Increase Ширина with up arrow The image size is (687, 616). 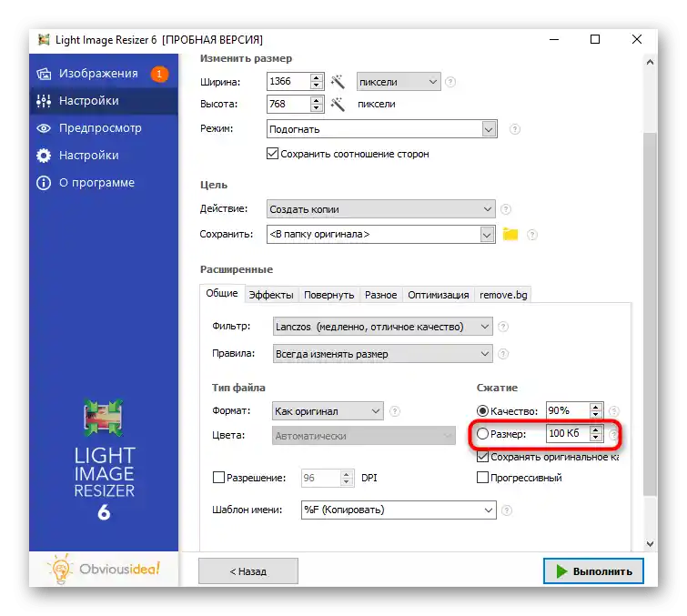click(317, 77)
